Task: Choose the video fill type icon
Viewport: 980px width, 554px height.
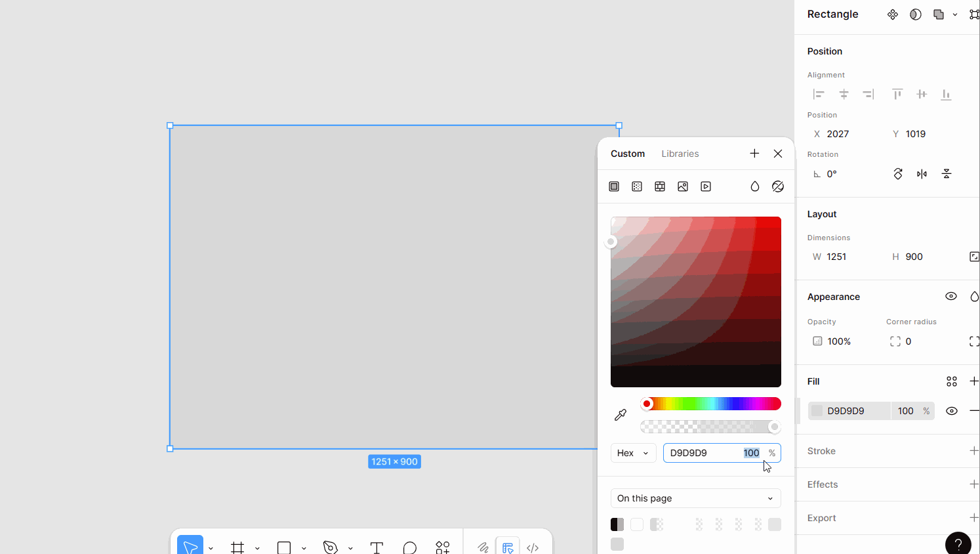Action: click(x=706, y=186)
